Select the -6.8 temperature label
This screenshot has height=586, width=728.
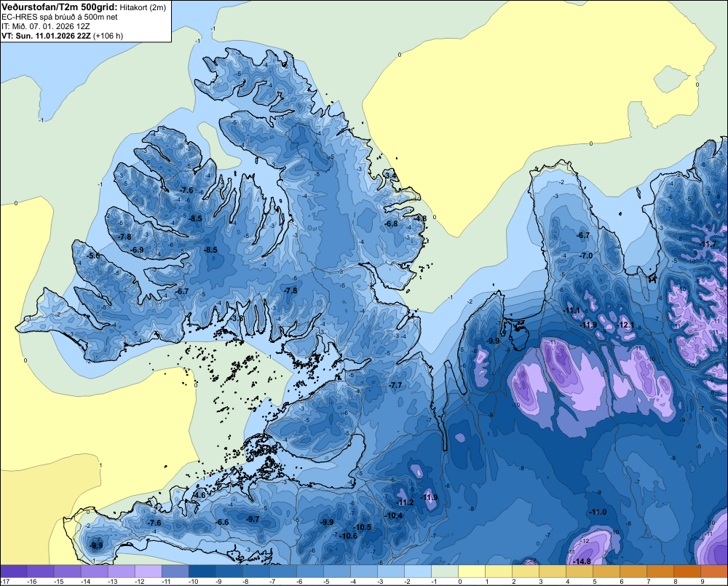point(392,223)
